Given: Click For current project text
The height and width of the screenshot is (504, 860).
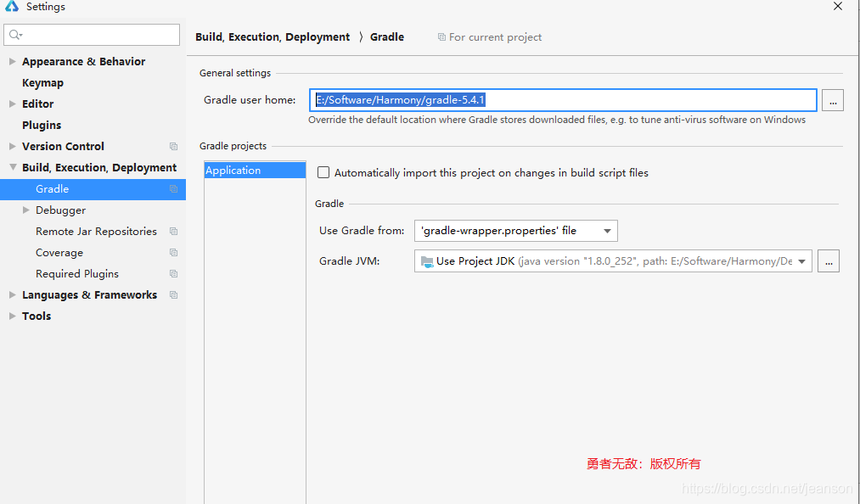Looking at the screenshot, I should click(495, 37).
